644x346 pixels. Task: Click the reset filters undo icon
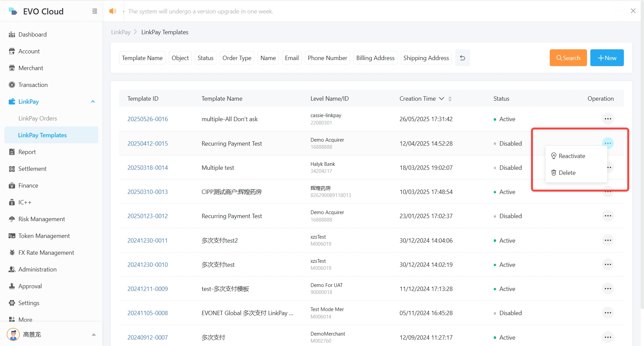pos(463,58)
